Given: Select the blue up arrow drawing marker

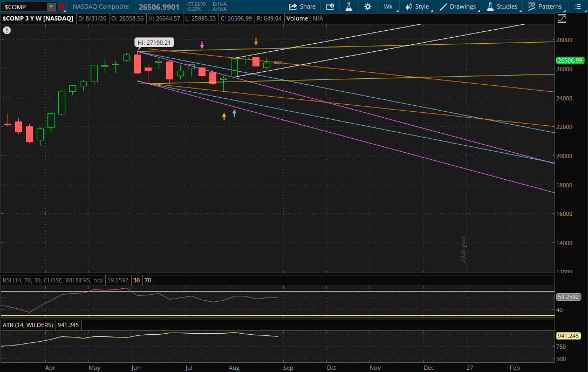Looking at the screenshot, I should (234, 113).
